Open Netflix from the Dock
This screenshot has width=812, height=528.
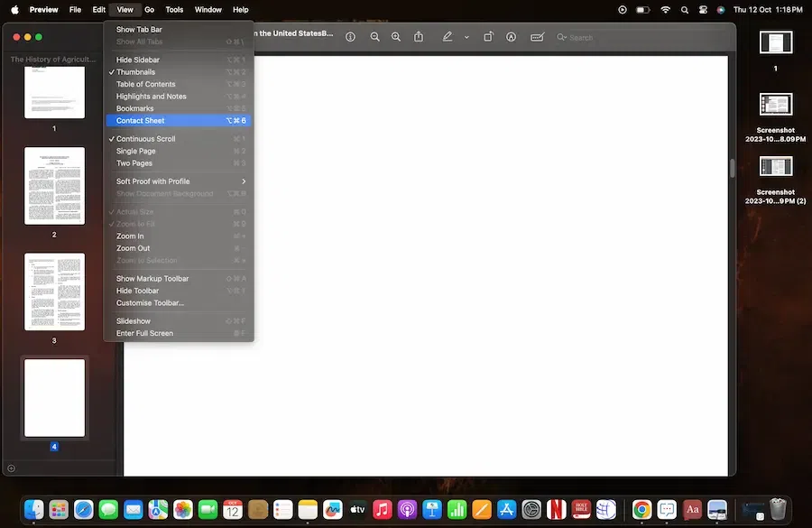pos(557,510)
